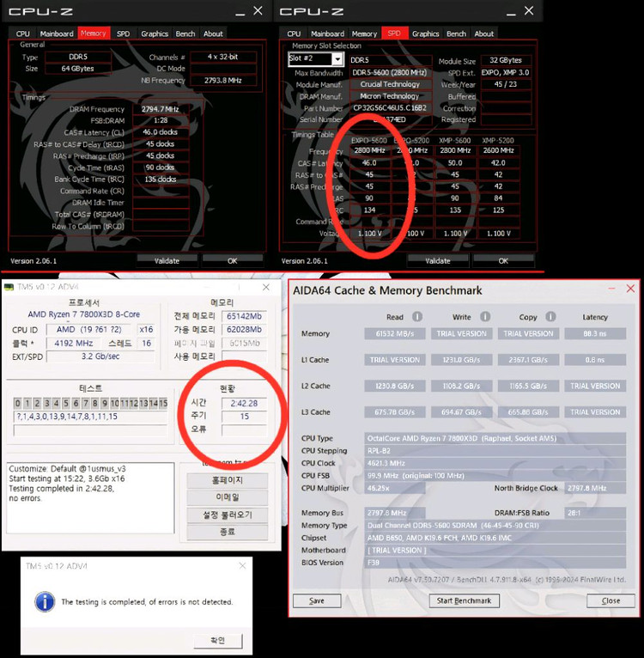The image size is (644, 658).
Task: Close AIDA64 window via title bar X
Action: pos(630,289)
